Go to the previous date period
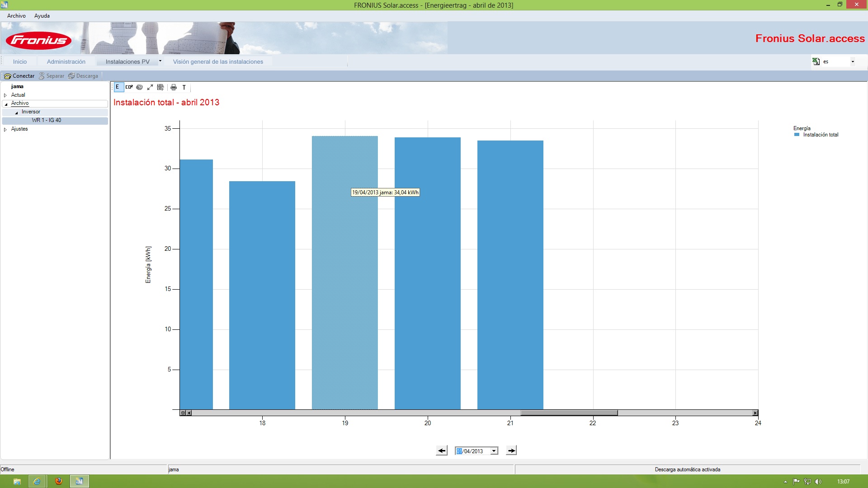This screenshot has height=488, width=868. [442, 450]
